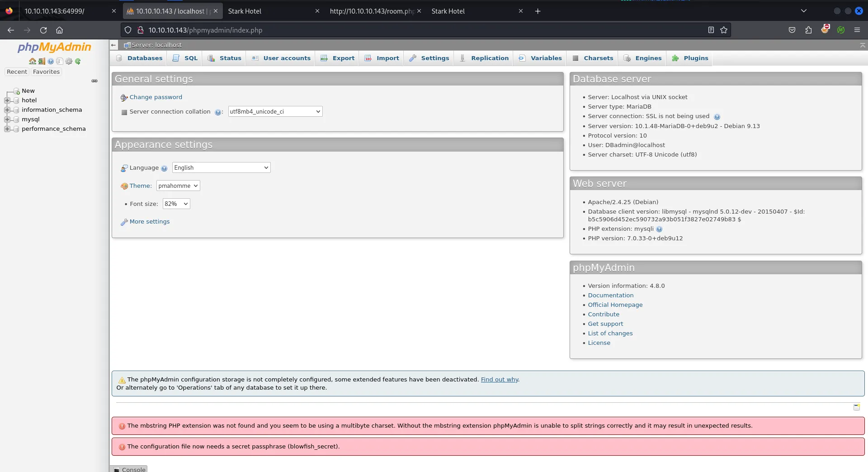The height and width of the screenshot is (472, 868).
Task: Open the Charsets tab
Action: click(x=593, y=58)
